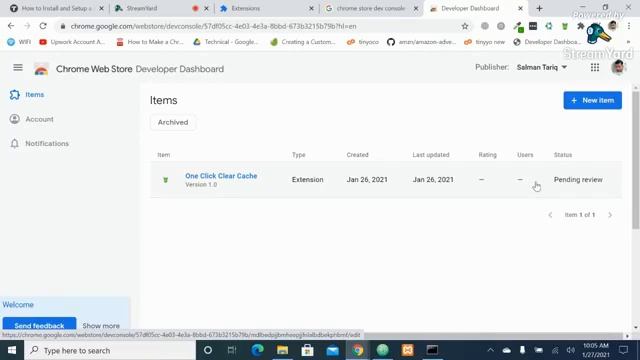Image resolution: width=640 pixels, height=360 pixels.
Task: Open the Technical - Google bookmark
Action: click(226, 42)
